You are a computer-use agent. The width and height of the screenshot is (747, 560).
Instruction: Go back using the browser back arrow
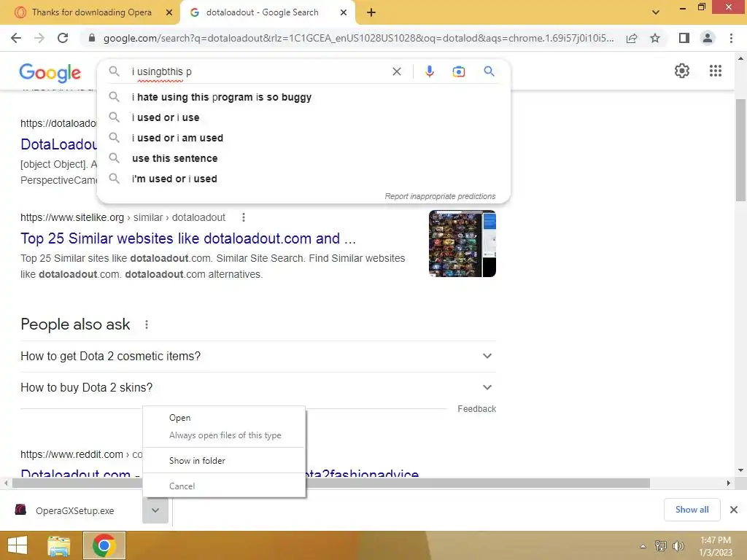coord(16,38)
